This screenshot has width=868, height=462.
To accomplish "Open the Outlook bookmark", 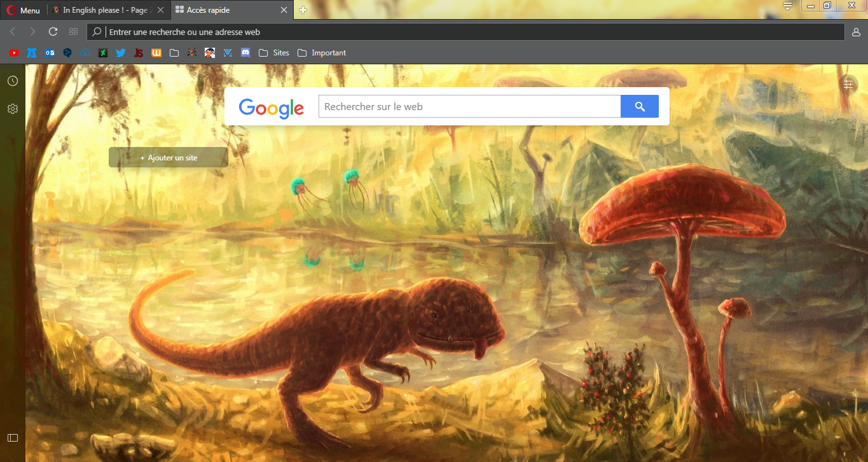I will click(x=50, y=53).
